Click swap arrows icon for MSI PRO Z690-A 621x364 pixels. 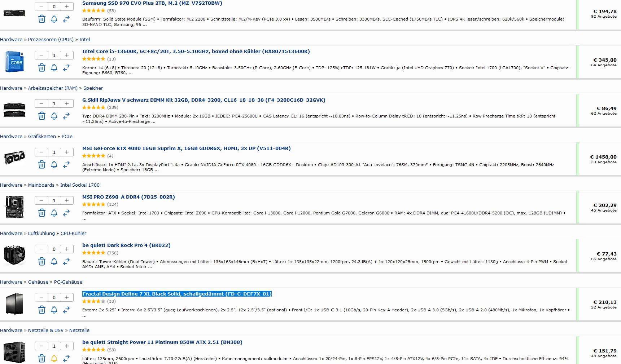(66, 213)
